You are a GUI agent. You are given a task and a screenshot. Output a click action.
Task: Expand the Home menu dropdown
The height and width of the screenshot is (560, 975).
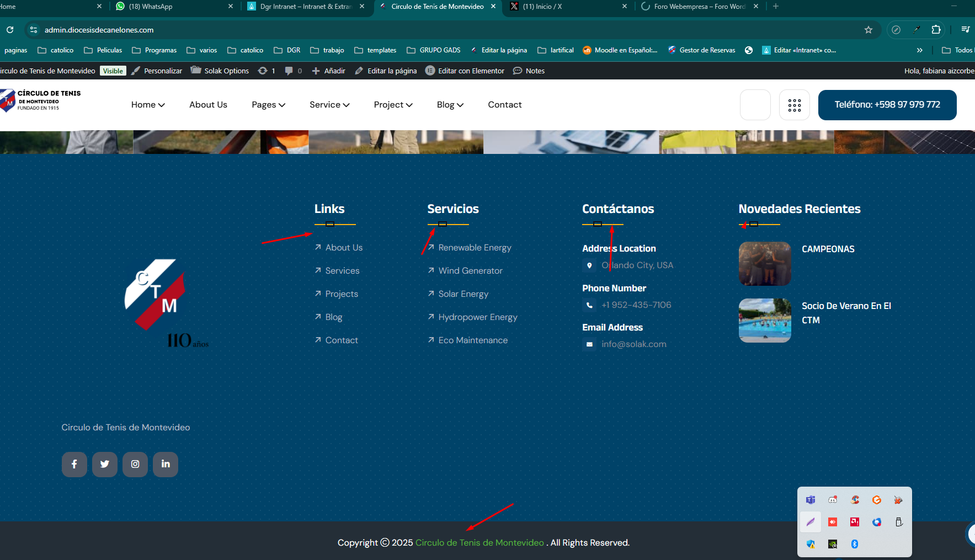point(148,105)
